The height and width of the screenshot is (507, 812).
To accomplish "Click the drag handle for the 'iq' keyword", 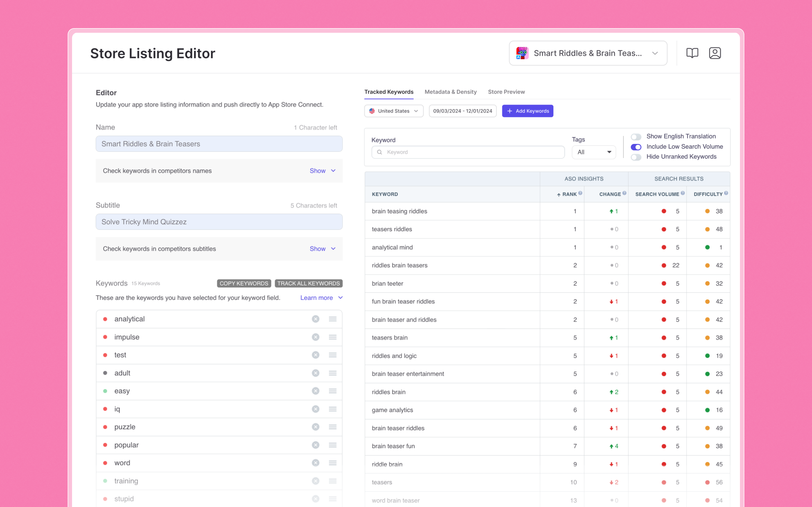I will tap(332, 409).
